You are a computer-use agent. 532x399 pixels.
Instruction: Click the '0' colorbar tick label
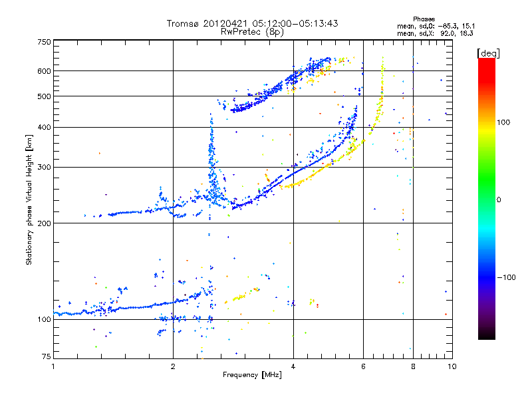pyautogui.click(x=499, y=200)
